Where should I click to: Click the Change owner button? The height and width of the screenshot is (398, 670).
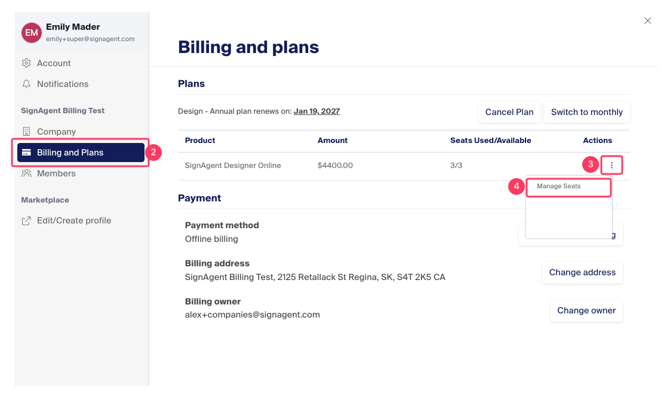point(586,310)
